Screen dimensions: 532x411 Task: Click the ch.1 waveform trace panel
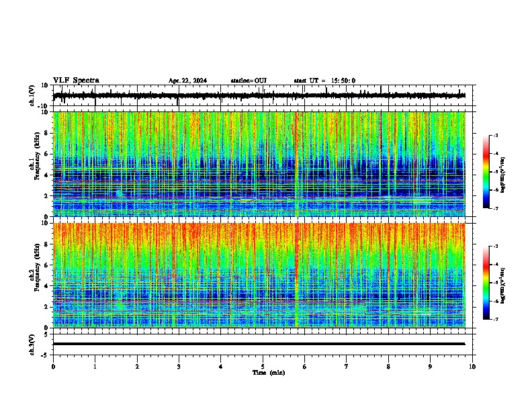click(264, 95)
